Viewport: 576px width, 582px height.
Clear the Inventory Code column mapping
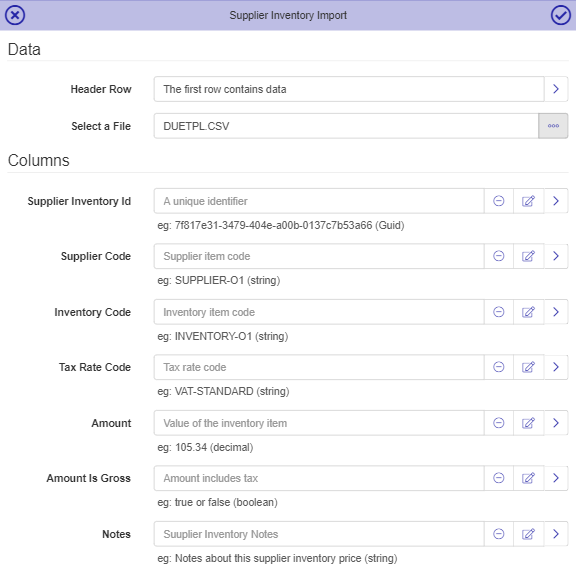tap(499, 312)
